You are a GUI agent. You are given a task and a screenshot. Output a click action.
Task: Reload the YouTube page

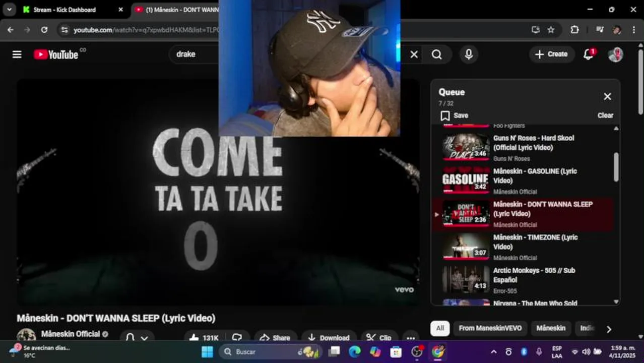(x=44, y=30)
